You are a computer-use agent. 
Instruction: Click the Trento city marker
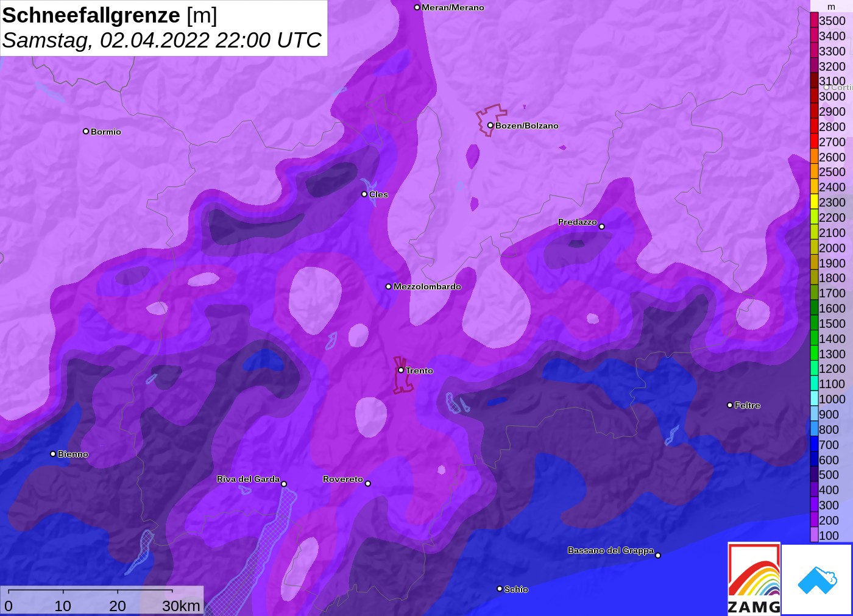click(401, 370)
